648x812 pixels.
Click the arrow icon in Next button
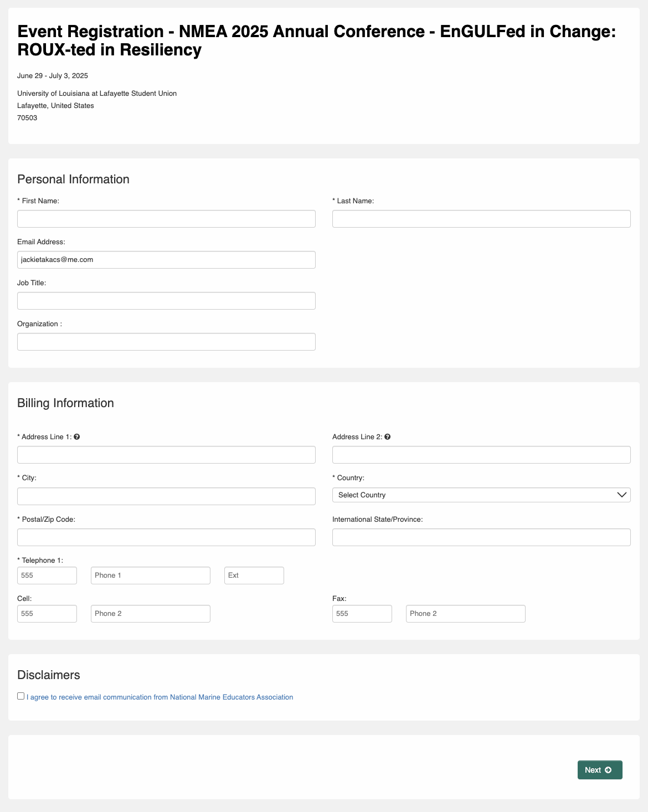pyautogui.click(x=608, y=770)
